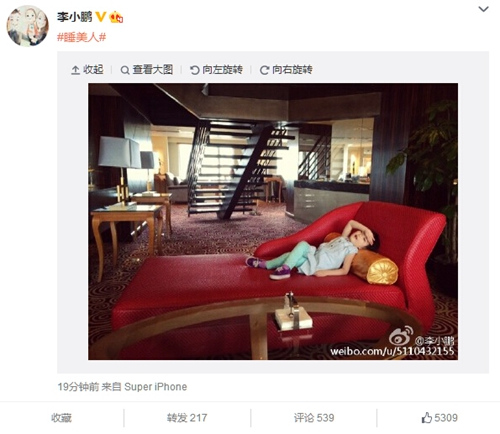Image resolution: width=500 pixels, height=434 pixels.
Task: Repost using 转发 217
Action: 187,418
